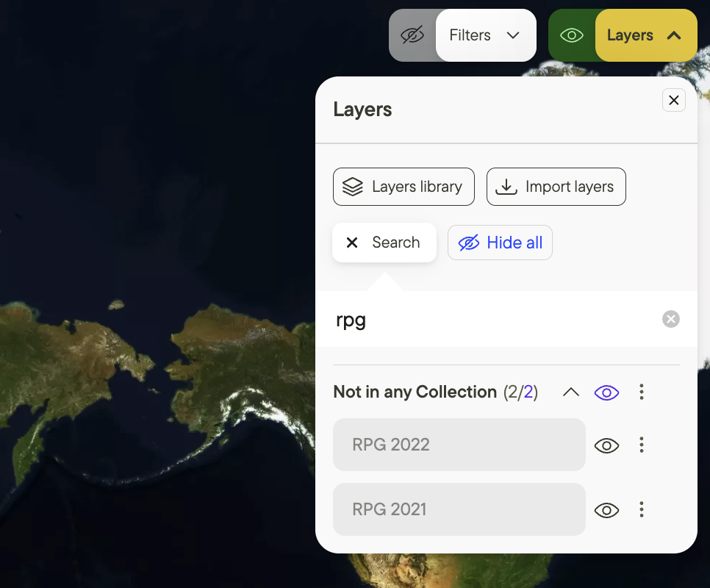Open RPG 2021 more options menu
The width and height of the screenshot is (710, 588).
tap(642, 509)
